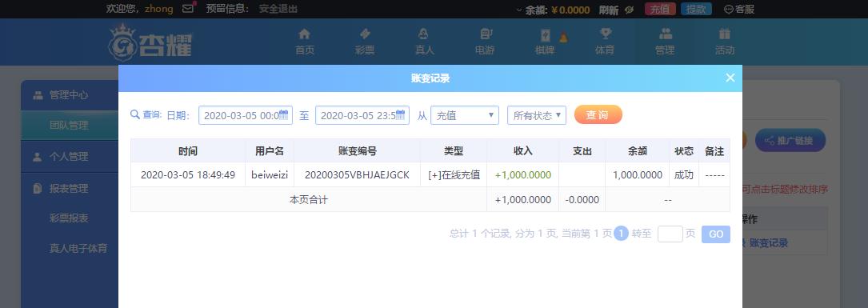868x308 pixels.
Task: Select the 电游 e-games icon
Action: coord(485,34)
